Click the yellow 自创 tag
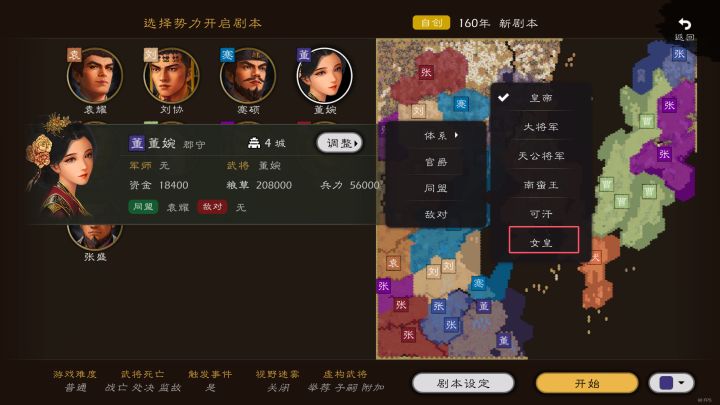This screenshot has height=405, width=720. (x=431, y=23)
